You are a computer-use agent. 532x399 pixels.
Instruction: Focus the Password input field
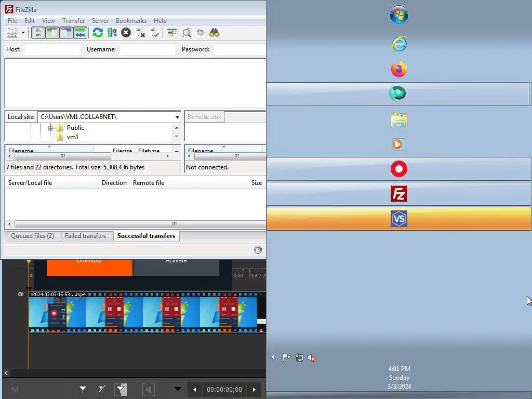(x=239, y=49)
